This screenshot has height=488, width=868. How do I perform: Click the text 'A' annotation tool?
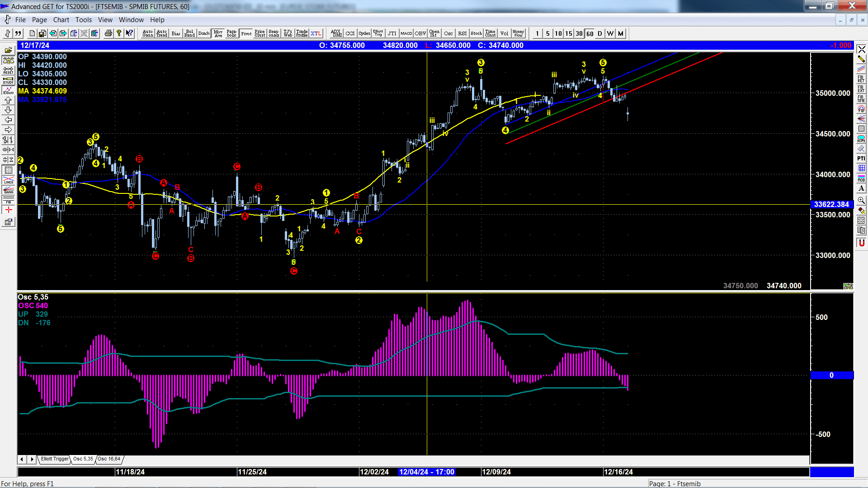point(861,188)
